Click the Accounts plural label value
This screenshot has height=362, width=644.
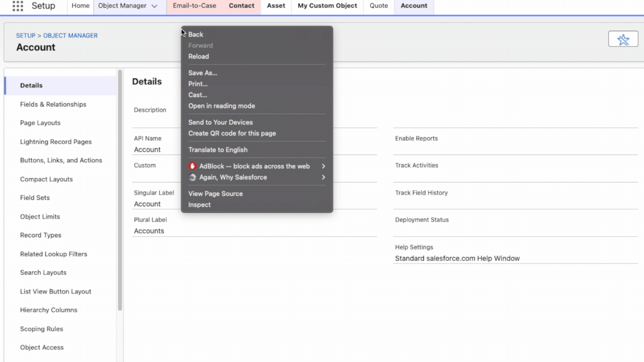click(x=149, y=231)
